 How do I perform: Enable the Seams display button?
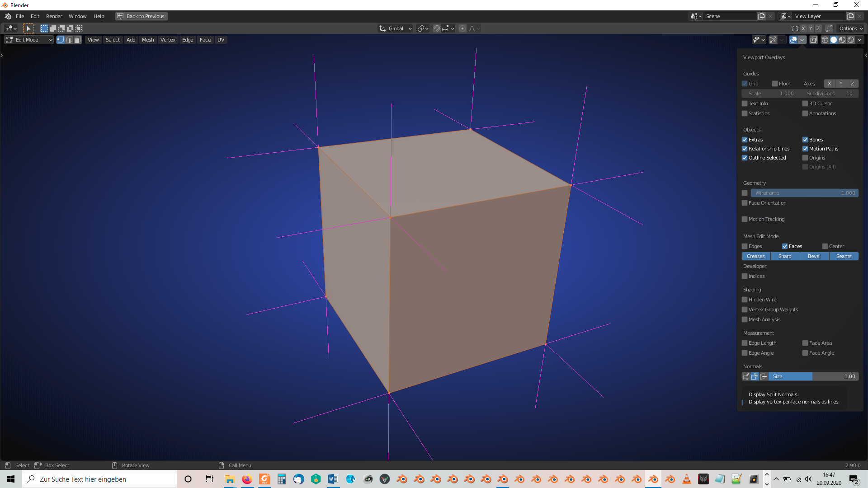pyautogui.click(x=844, y=256)
